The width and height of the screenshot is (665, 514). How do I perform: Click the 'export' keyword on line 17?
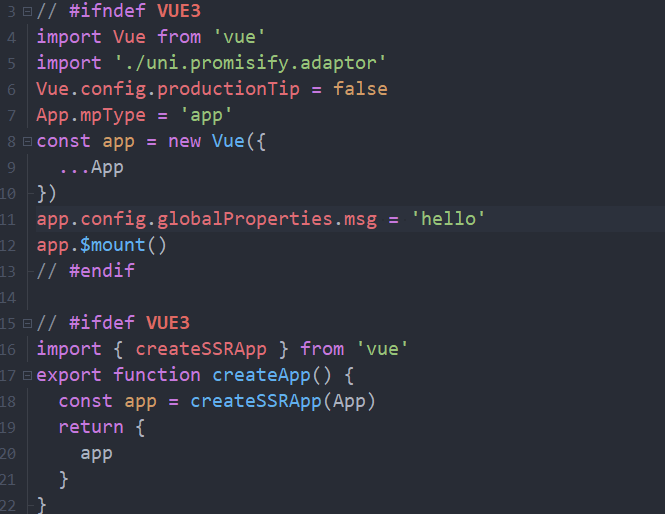point(69,375)
